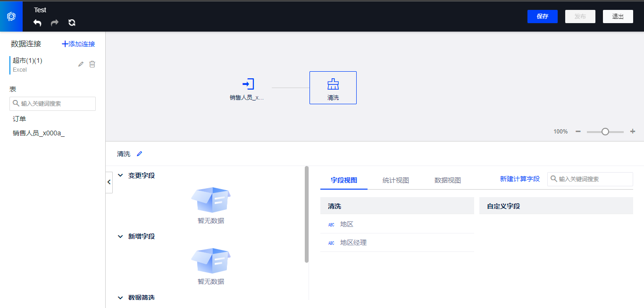644x308 pixels.
Task: Click the Test project title
Action: coord(40,10)
